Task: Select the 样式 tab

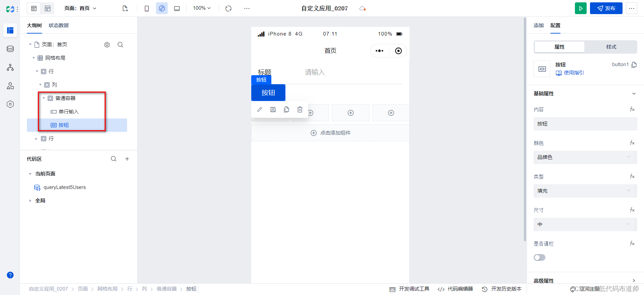Action: [611, 47]
